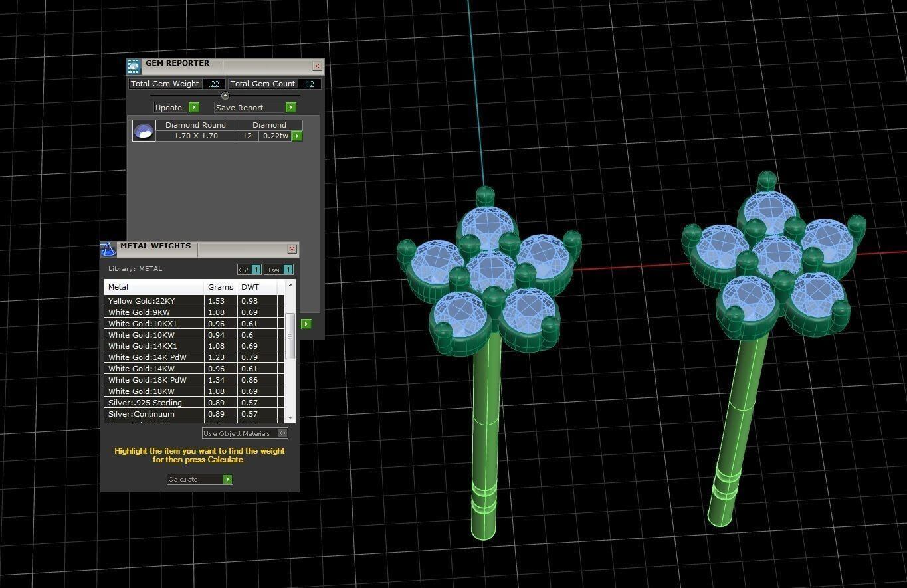Click green arrow beside Calculate
907x588 pixels.
pyautogui.click(x=228, y=479)
